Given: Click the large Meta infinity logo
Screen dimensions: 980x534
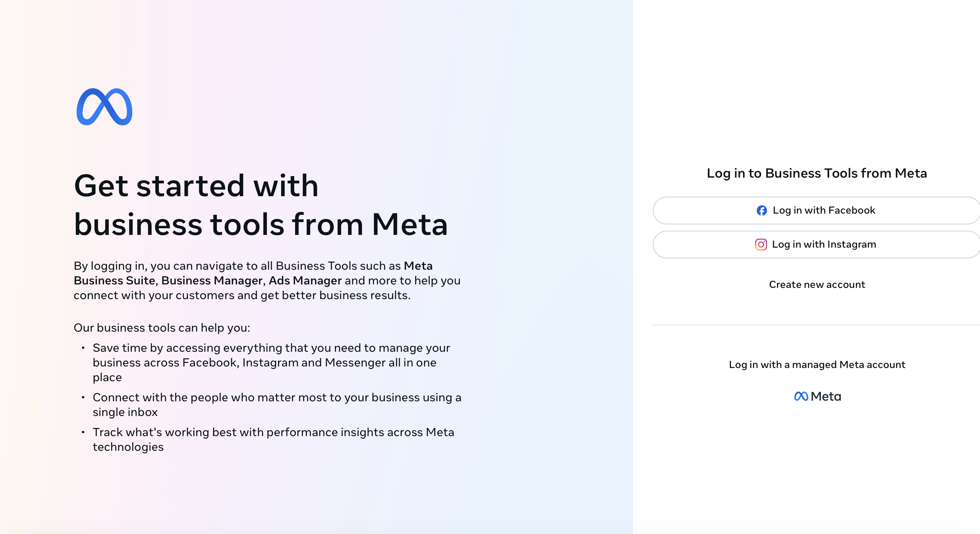Looking at the screenshot, I should tap(104, 107).
